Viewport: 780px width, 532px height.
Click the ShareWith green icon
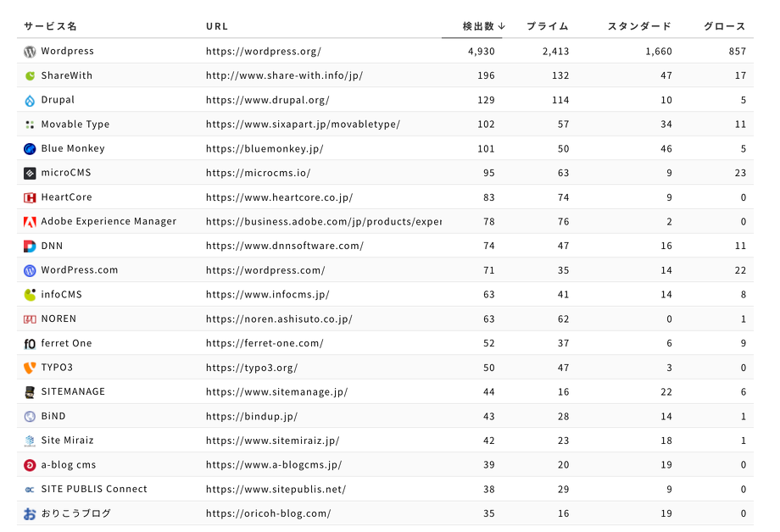[30, 76]
